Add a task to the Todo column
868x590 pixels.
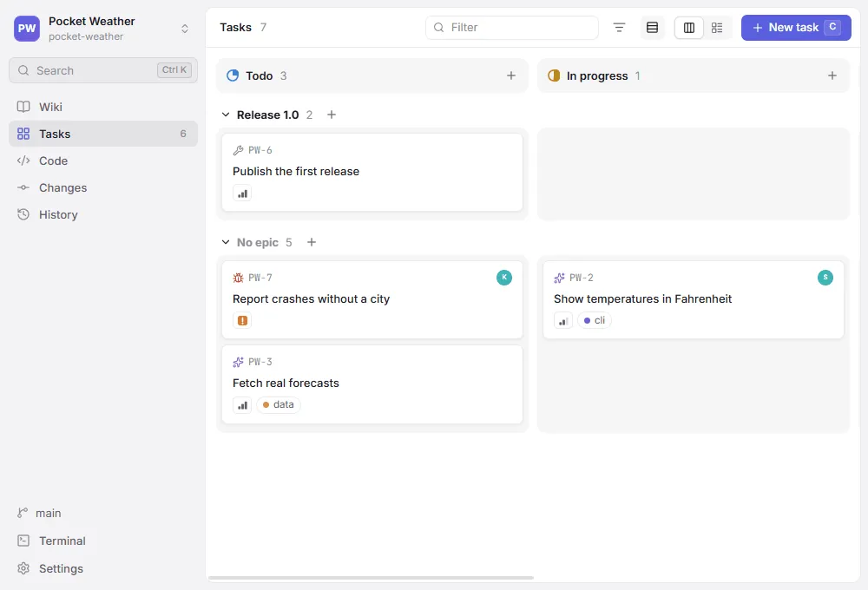click(x=511, y=75)
